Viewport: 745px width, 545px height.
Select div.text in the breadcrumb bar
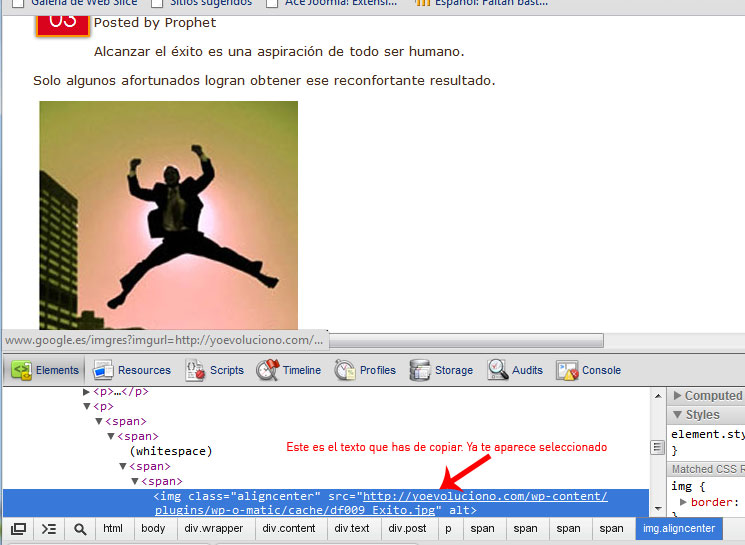coord(352,528)
